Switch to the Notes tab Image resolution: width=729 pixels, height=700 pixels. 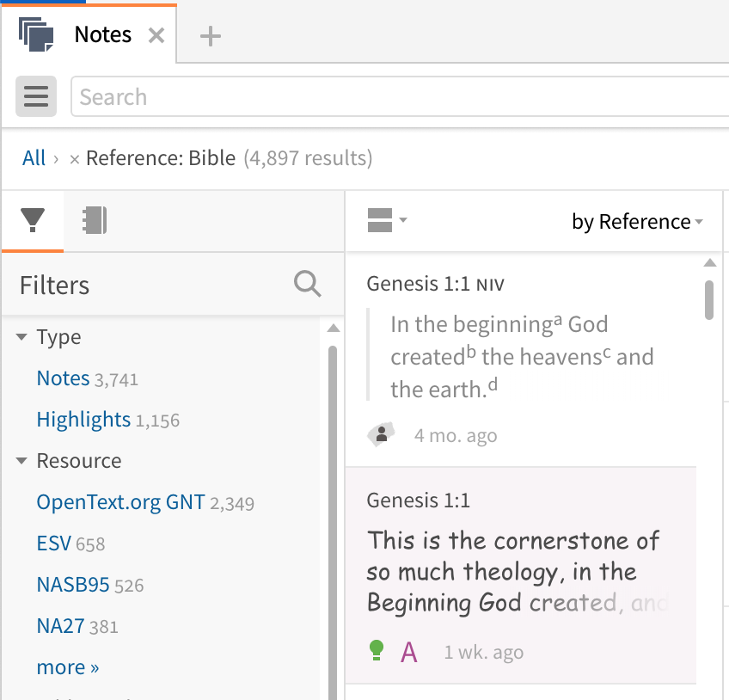click(x=101, y=34)
